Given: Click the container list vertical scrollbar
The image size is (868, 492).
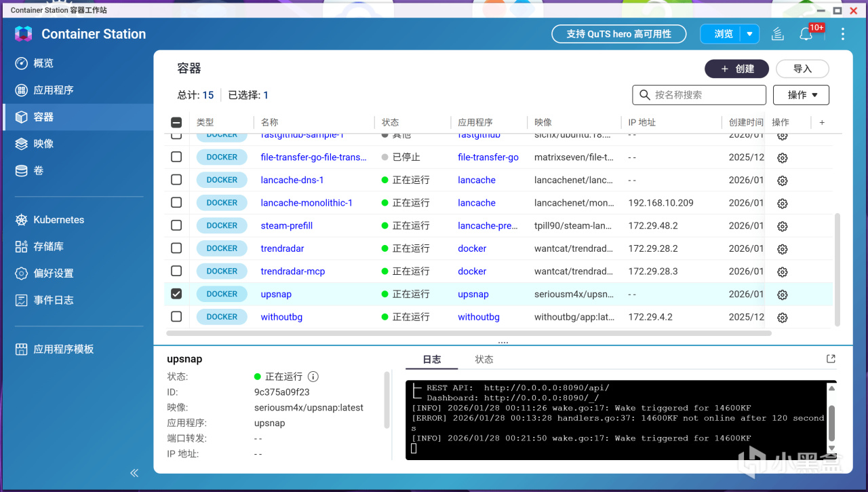Looking at the screenshot, I should (x=837, y=269).
